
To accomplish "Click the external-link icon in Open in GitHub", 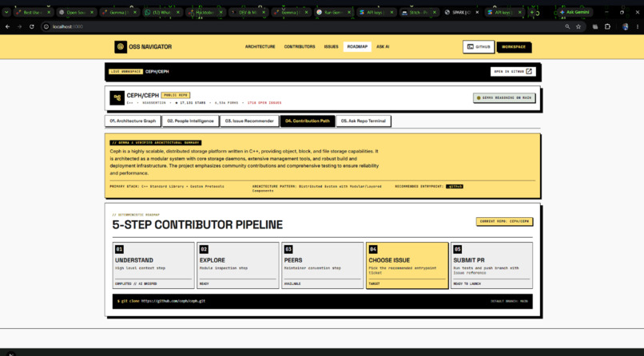I will pyautogui.click(x=529, y=71).
